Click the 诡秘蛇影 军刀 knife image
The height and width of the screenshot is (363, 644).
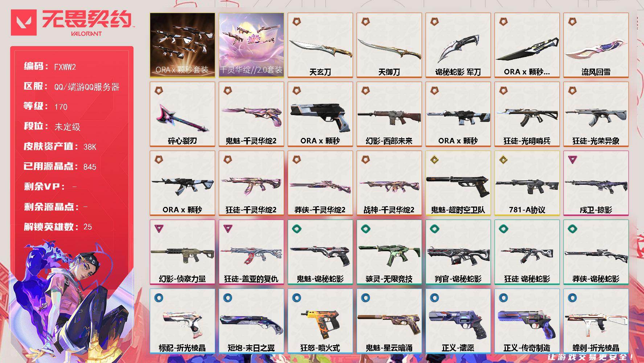pyautogui.click(x=458, y=48)
